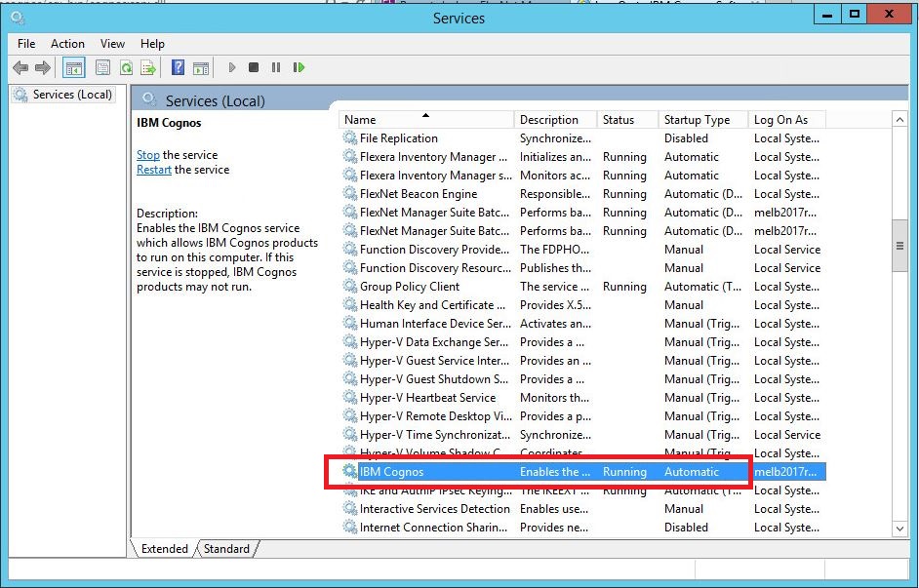
Task: Toggle Show/Hide Action Pane toolbar icon
Action: pos(201,68)
